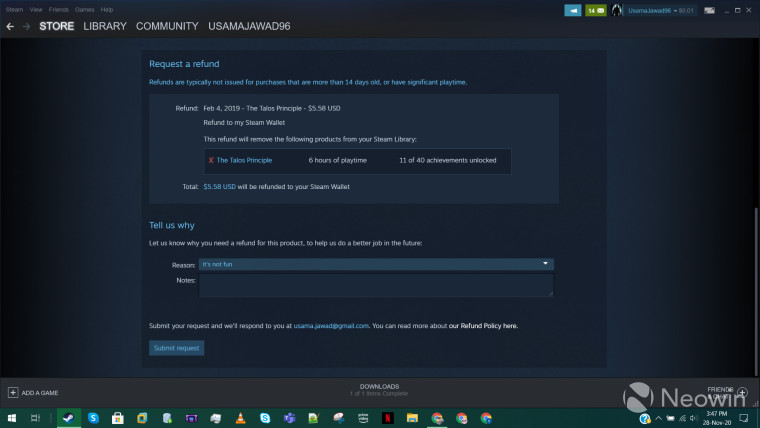Go to the STORE tab
This screenshot has height=428, width=760.
[x=57, y=26]
